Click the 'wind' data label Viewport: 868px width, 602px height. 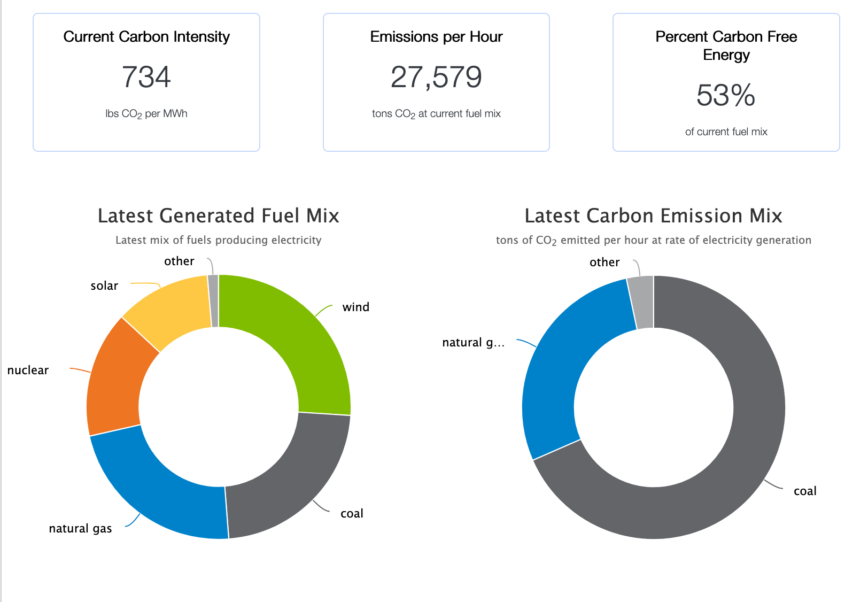(x=355, y=307)
